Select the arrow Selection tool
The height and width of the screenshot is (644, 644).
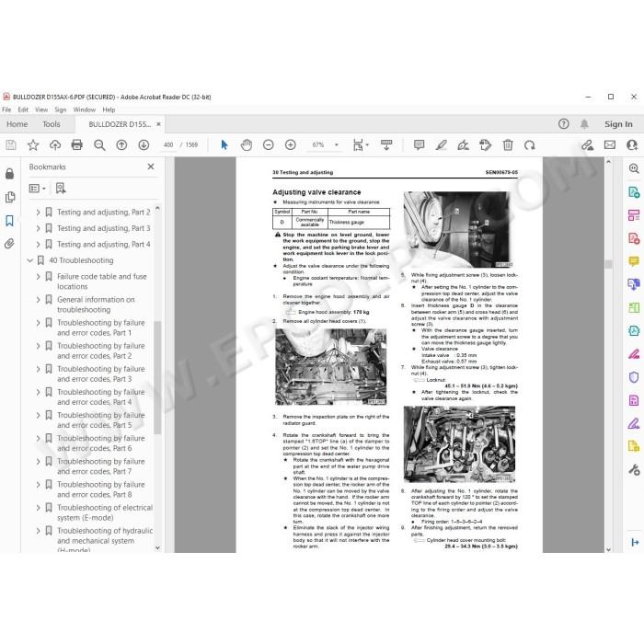click(224, 145)
